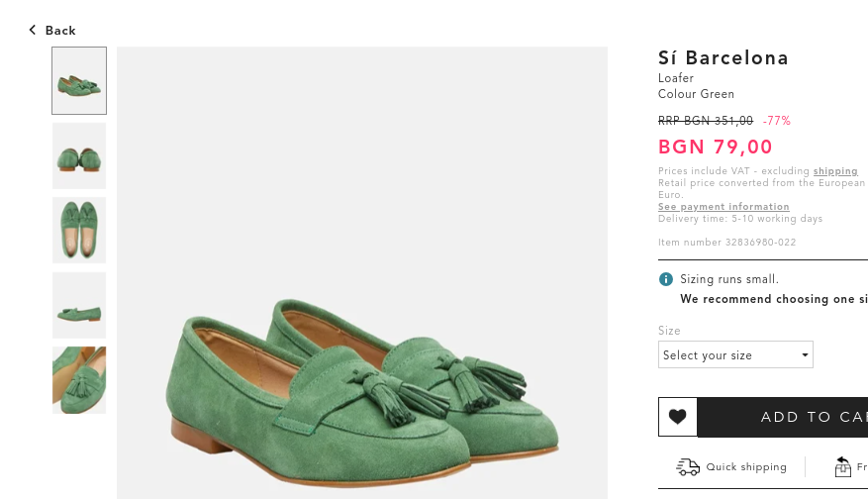The image size is (868, 499).
Task: Click the item number text
Action: point(726,243)
